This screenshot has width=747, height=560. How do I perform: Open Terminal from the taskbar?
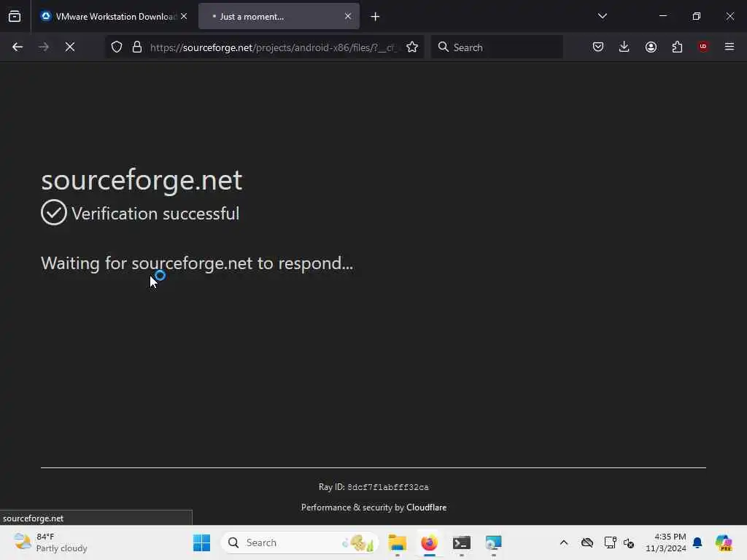pos(462,542)
